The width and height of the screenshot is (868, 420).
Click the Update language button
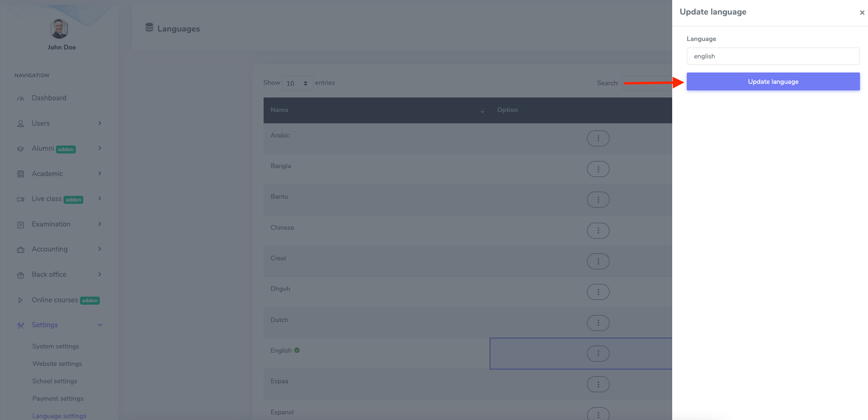(773, 81)
